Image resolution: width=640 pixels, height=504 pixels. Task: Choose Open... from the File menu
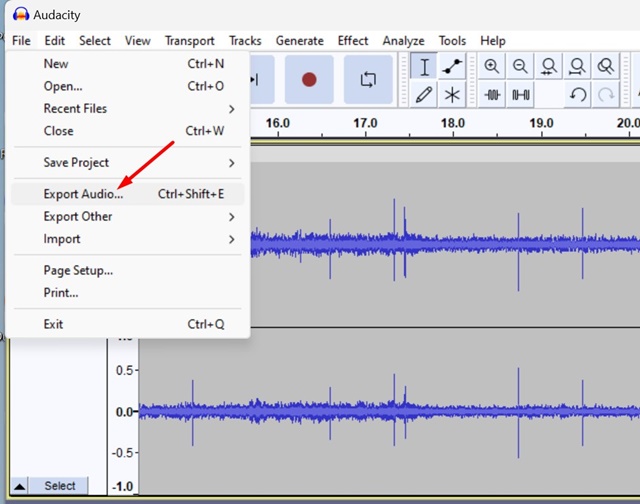pyautogui.click(x=127, y=86)
